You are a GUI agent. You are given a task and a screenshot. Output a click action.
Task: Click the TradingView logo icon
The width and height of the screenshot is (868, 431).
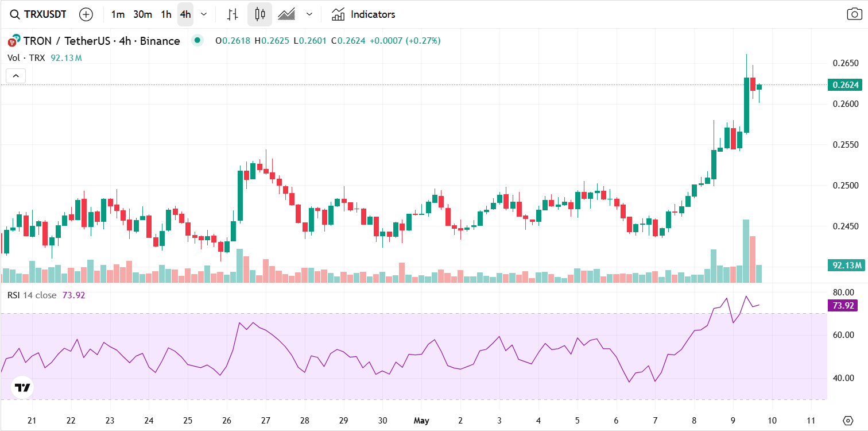click(x=22, y=387)
